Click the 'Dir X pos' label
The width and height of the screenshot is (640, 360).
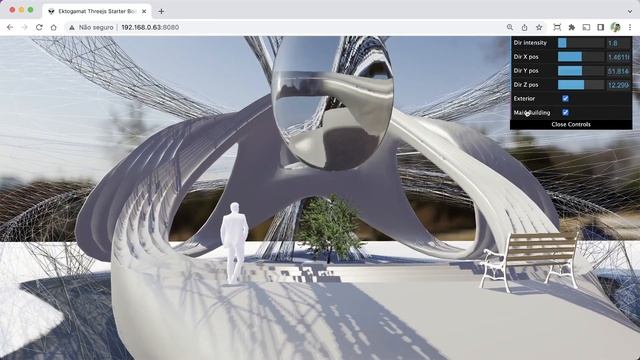pyautogui.click(x=526, y=57)
